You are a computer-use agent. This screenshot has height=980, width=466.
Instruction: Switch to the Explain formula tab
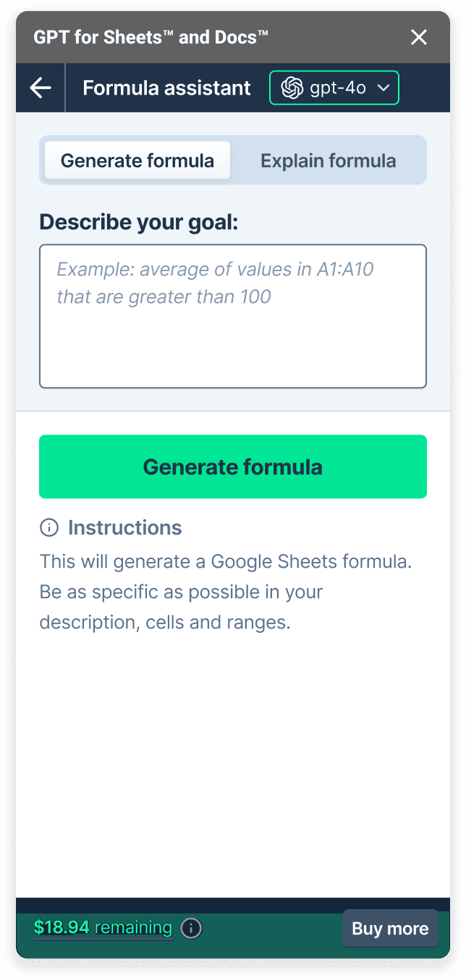point(328,161)
